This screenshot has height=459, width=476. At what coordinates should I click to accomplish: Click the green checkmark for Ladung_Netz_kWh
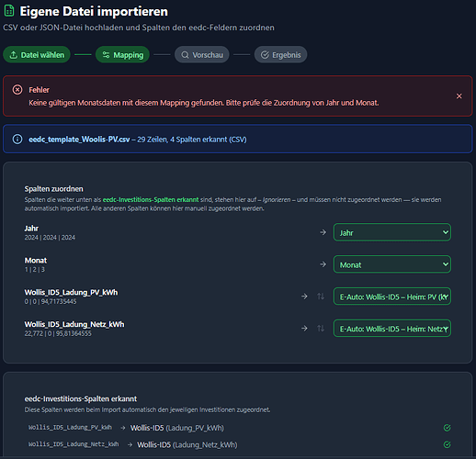click(447, 444)
